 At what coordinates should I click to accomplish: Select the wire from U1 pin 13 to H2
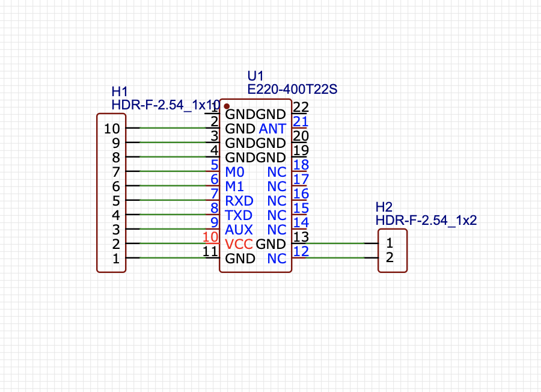coord(335,243)
